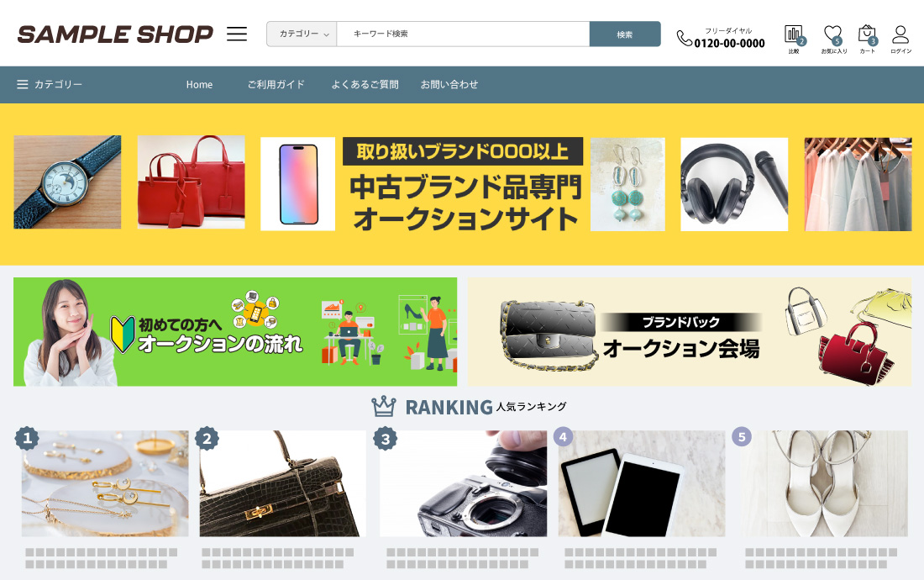Click the 検索 search button
Viewport: 924px width, 580px height.
click(625, 34)
